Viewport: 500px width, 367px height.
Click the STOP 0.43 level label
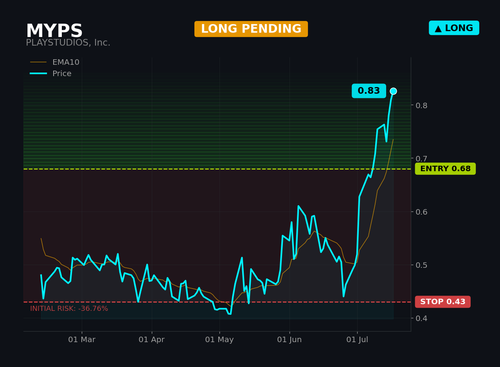tap(443, 302)
